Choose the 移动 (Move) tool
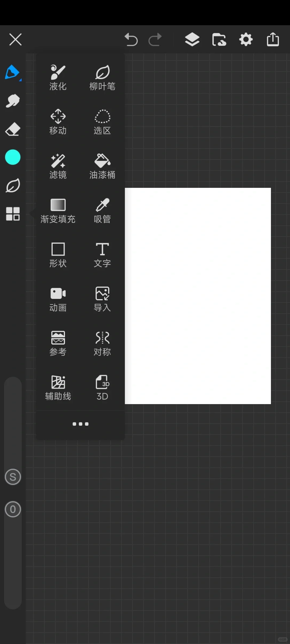Viewport: 290px width, 644px height. (58, 122)
